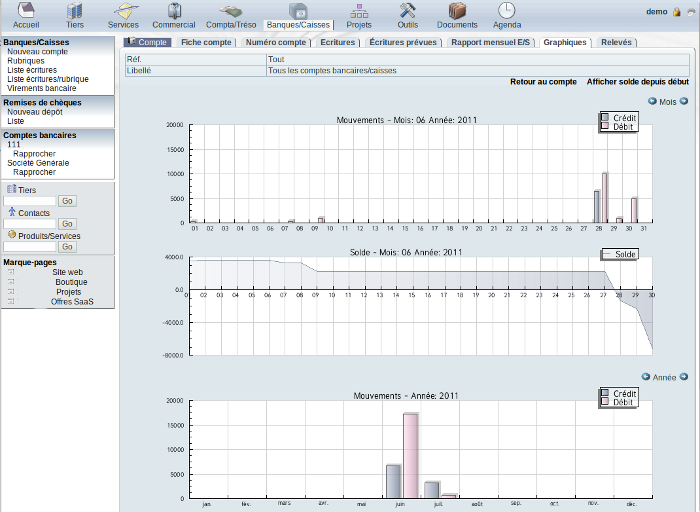
Task: Open the Tiers module icon
Action: (75, 11)
